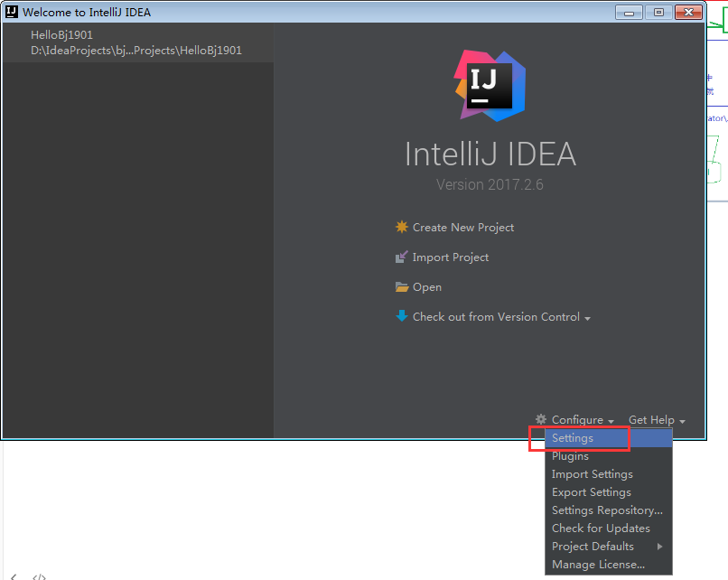This screenshot has width=728, height=580.
Task: Click the IntelliJ IDEA logo image
Action: tap(490, 86)
